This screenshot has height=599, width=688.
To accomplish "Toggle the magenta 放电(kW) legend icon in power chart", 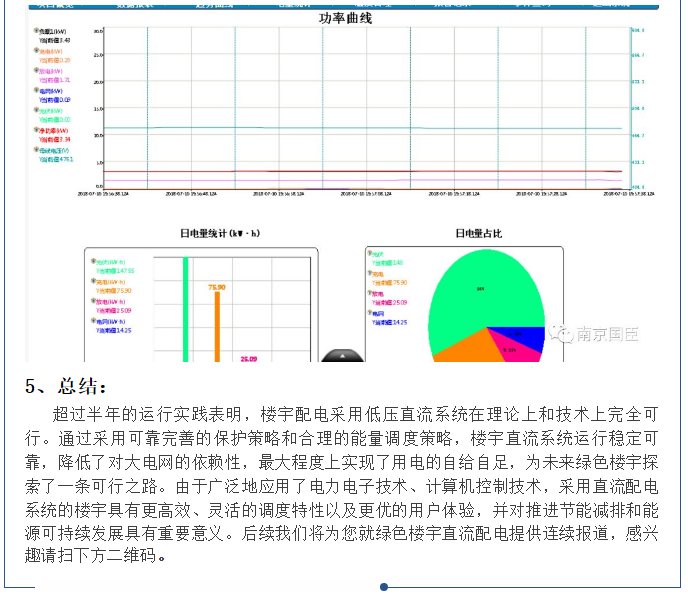I will click(x=37, y=71).
